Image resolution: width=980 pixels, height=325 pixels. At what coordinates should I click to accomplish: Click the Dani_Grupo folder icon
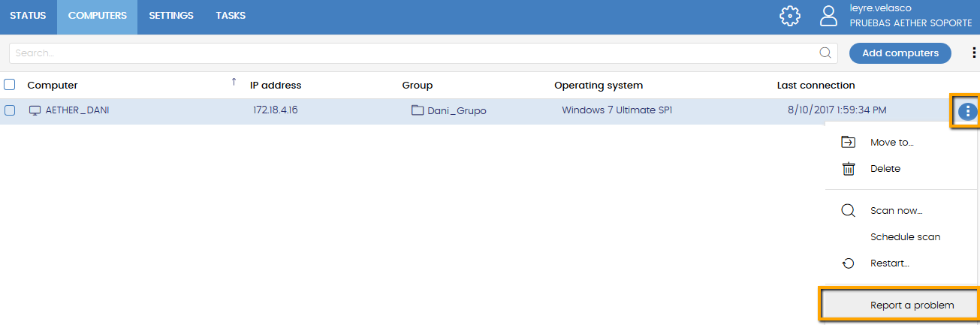coord(418,110)
